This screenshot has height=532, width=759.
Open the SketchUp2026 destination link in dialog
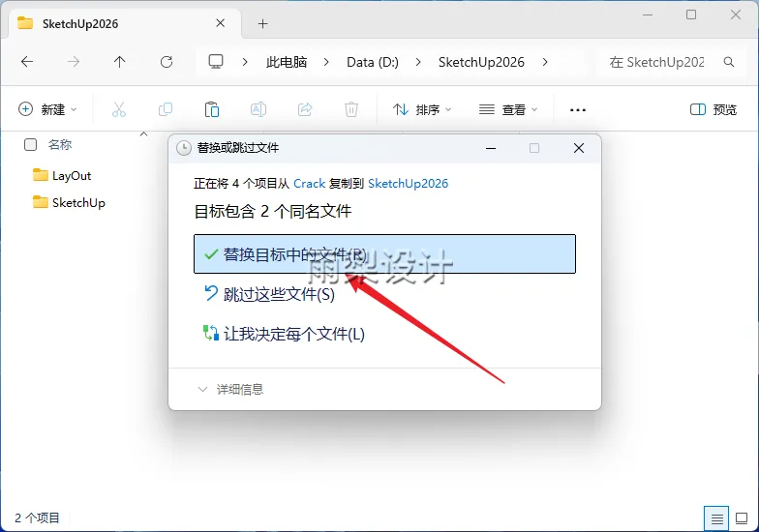point(409,184)
